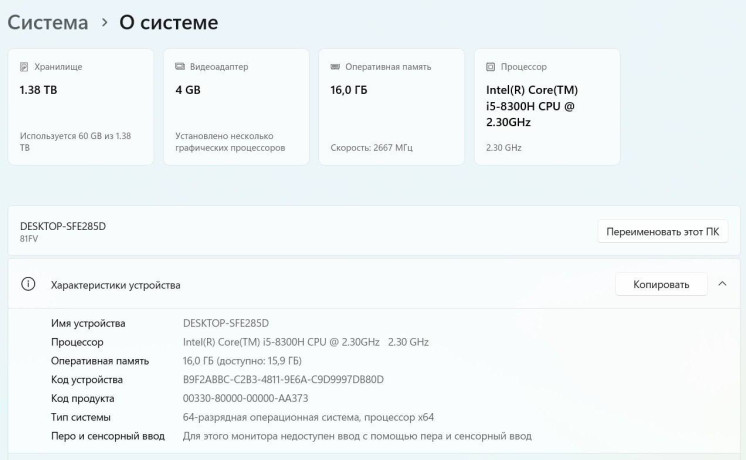
Task: Open the Хранилище 1.38 TB card
Action: [81, 107]
